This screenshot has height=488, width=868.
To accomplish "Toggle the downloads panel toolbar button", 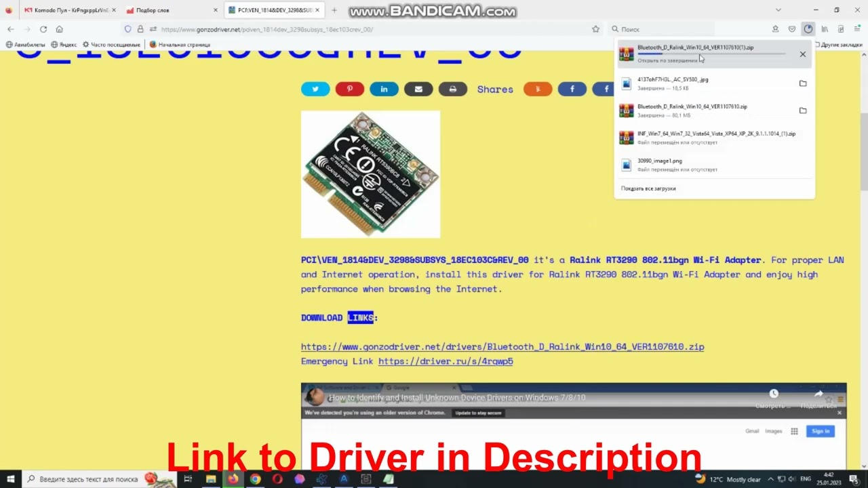I will tap(808, 29).
